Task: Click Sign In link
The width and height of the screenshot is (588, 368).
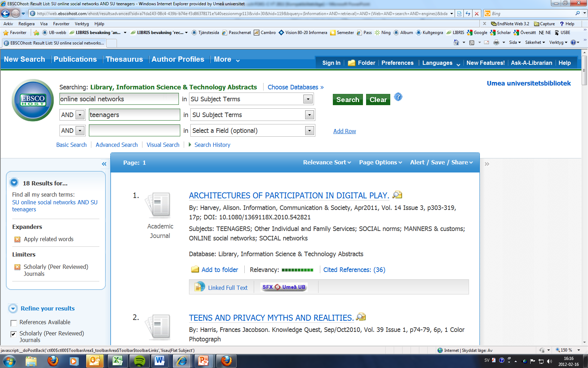Action: click(x=331, y=63)
